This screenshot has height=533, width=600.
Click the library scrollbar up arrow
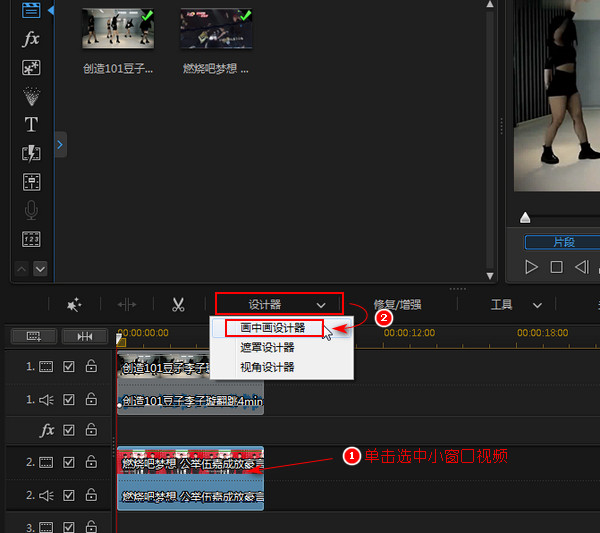pos(490,4)
